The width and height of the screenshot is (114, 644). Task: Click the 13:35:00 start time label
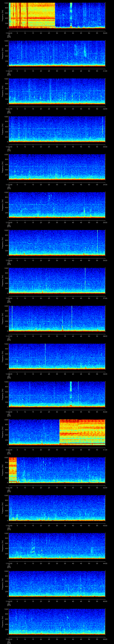9,260
